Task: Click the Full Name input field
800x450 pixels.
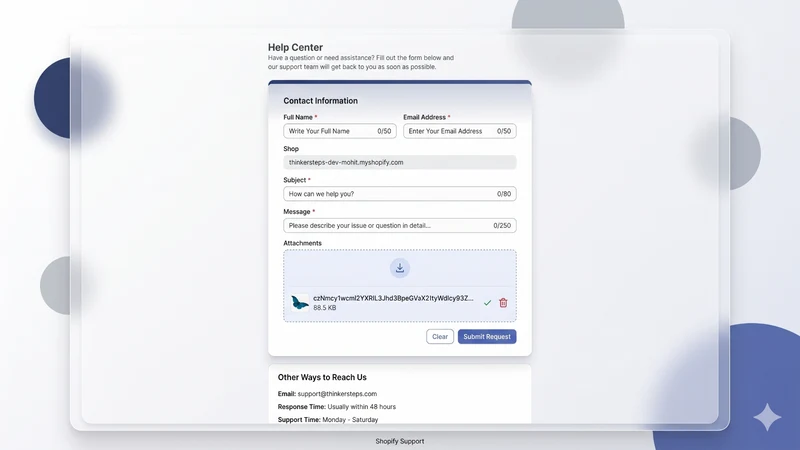Action: click(340, 131)
